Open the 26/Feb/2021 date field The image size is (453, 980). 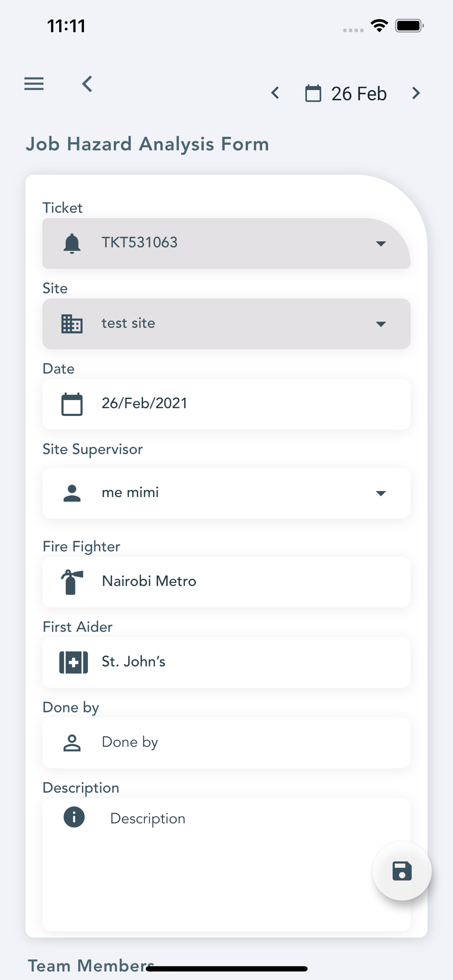[226, 404]
